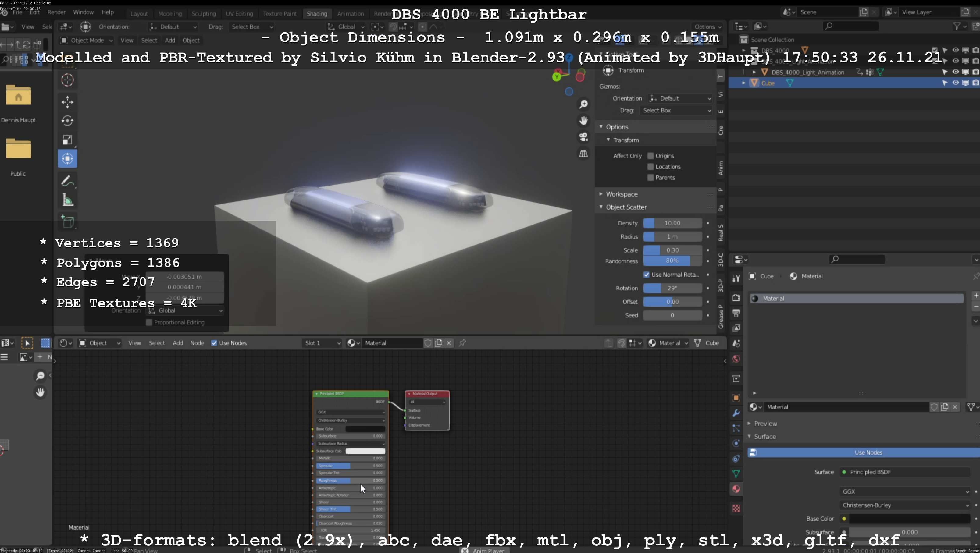Open the Material properties tab
The width and height of the screenshot is (980, 553).
tap(736, 489)
